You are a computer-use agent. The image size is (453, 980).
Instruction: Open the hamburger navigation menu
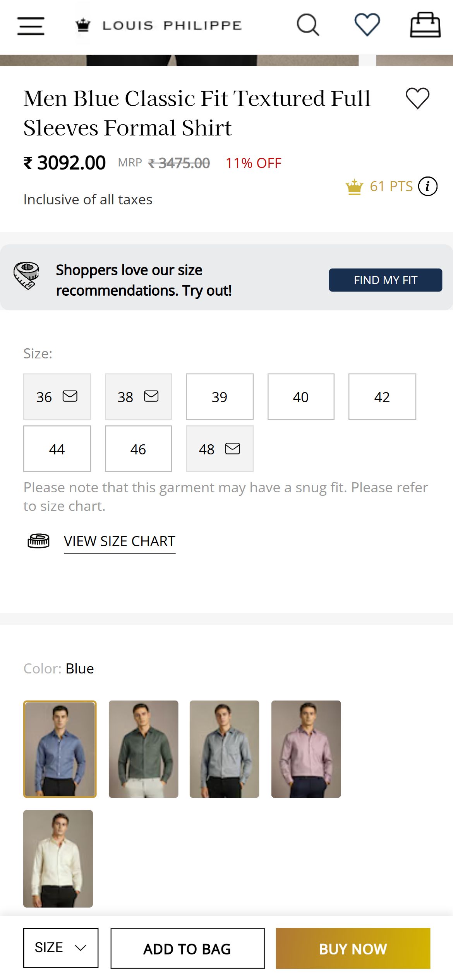click(31, 26)
